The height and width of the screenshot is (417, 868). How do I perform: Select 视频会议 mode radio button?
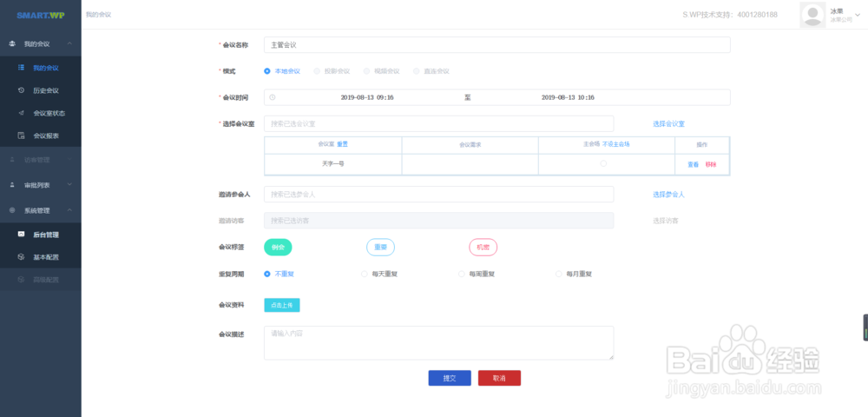tap(366, 71)
